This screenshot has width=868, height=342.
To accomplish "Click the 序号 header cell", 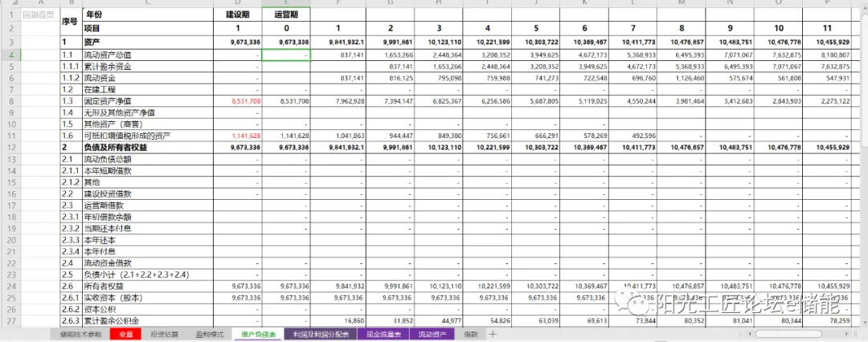I will (70, 22).
